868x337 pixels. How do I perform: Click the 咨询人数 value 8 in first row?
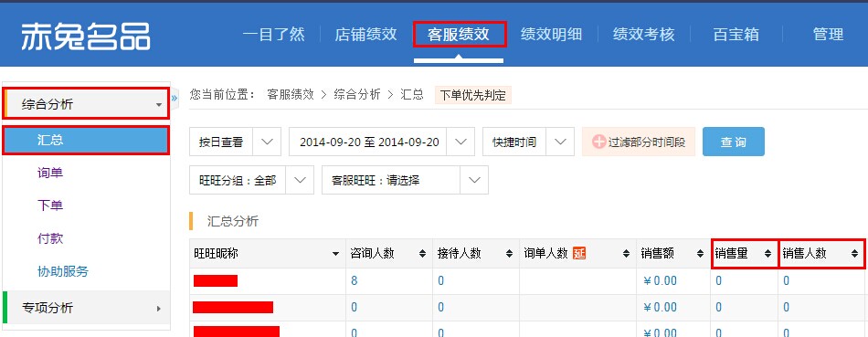coord(355,280)
